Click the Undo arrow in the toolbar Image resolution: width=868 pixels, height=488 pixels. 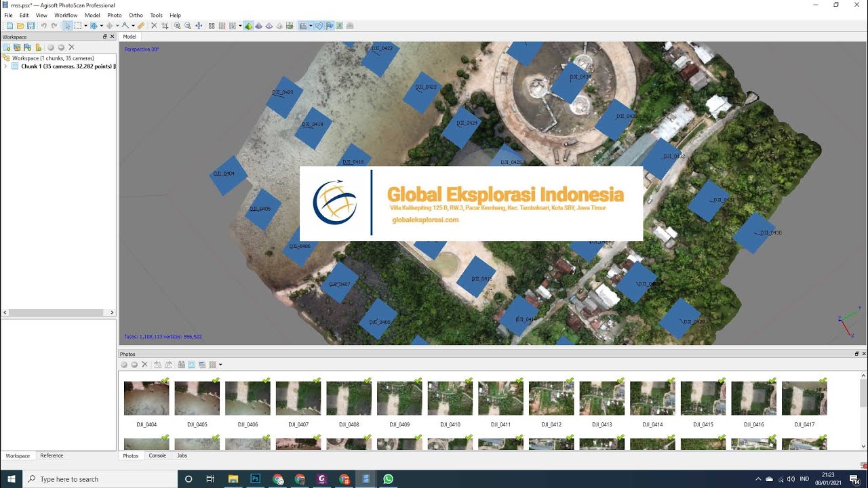click(x=43, y=26)
